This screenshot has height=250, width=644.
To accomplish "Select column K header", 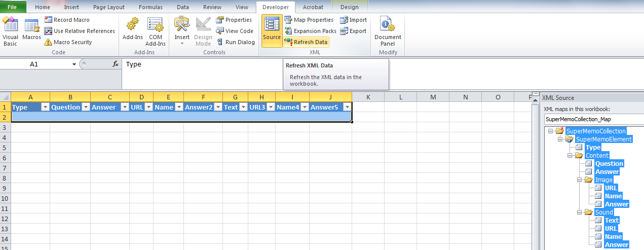I will [x=368, y=97].
